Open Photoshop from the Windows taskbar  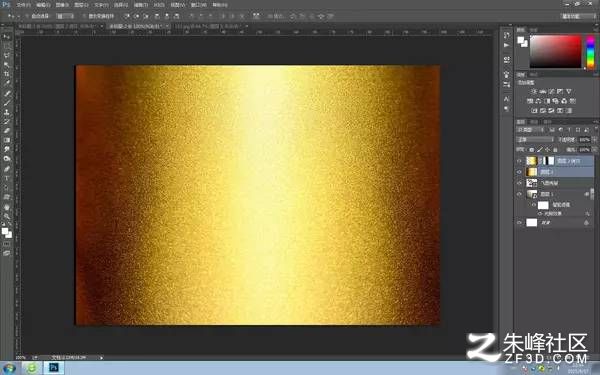pyautogui.click(x=54, y=368)
